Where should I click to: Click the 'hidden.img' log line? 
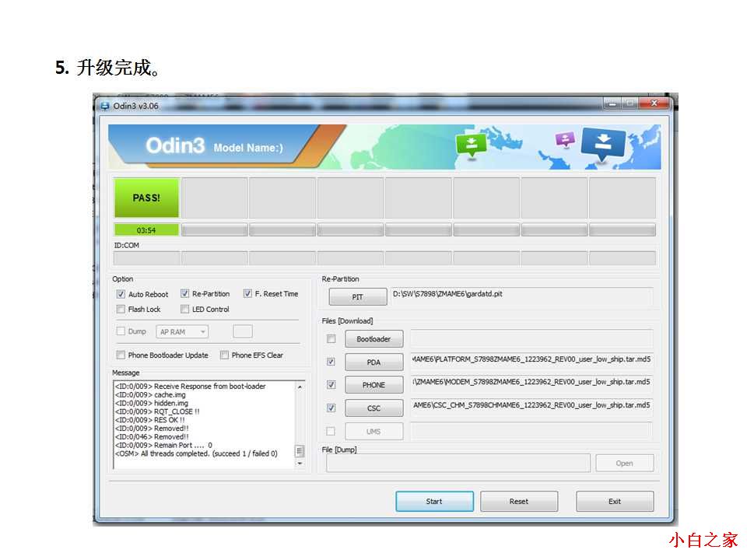tap(152, 404)
